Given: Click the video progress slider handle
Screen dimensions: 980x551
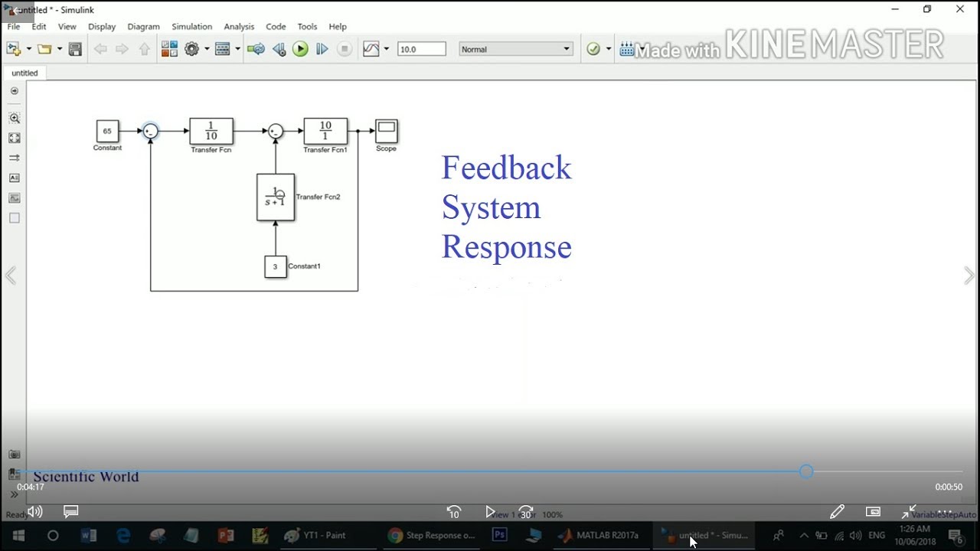Looking at the screenshot, I should [x=806, y=471].
